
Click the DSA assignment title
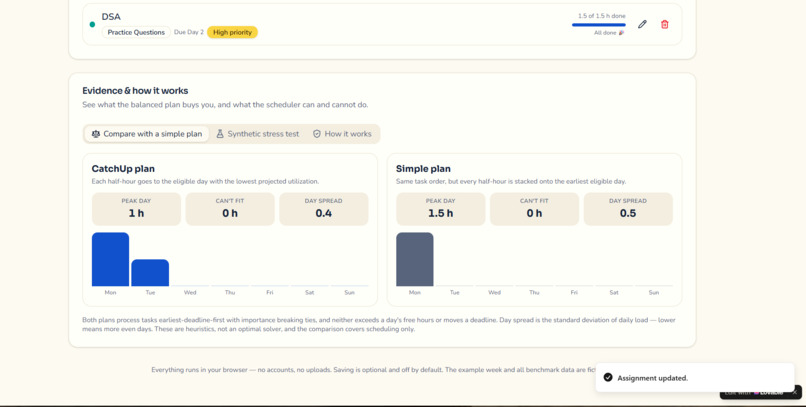click(111, 16)
